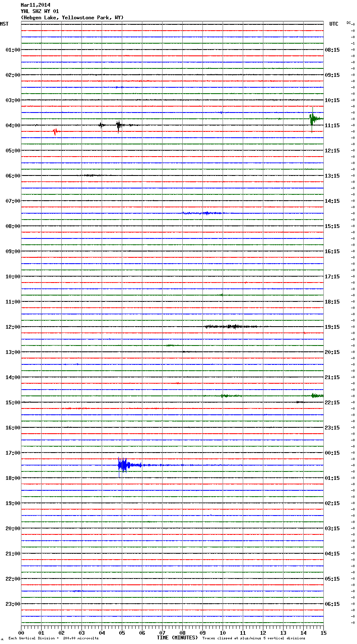Select the 22:00 MST time label

tap(13, 579)
